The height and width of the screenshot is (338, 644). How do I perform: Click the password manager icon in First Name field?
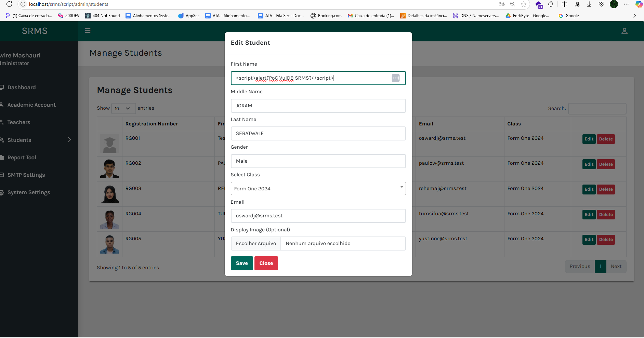tap(396, 78)
